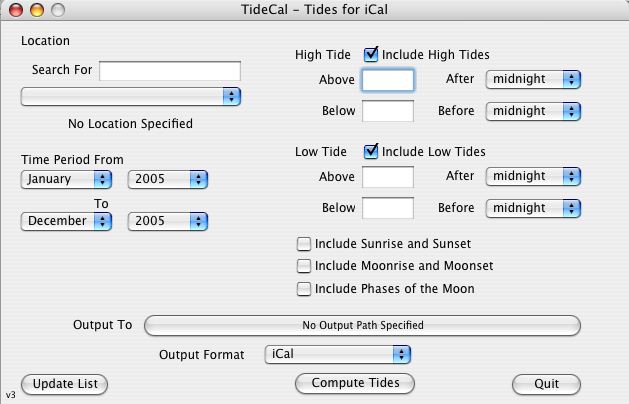Enable Include Phases of the Moon
Viewport: 629px width, 404px height.
pyautogui.click(x=304, y=288)
